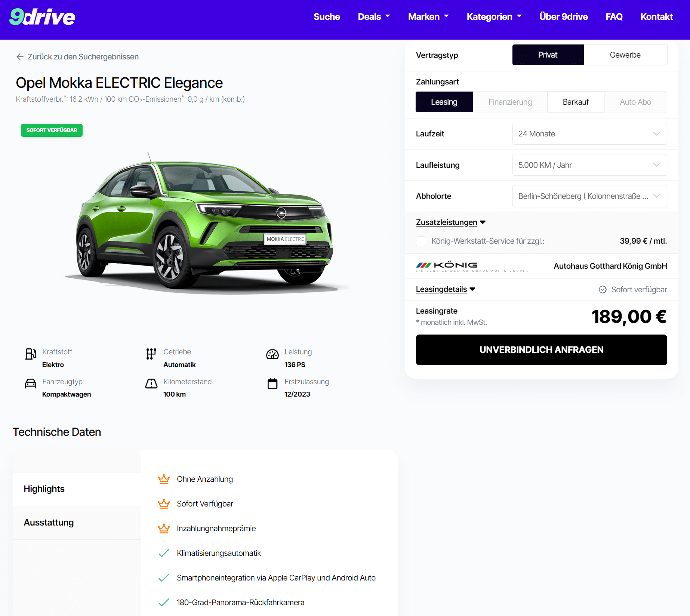Click the Kompaktwagen vehicle type value
This screenshot has height=616, width=690.
pos(67,394)
